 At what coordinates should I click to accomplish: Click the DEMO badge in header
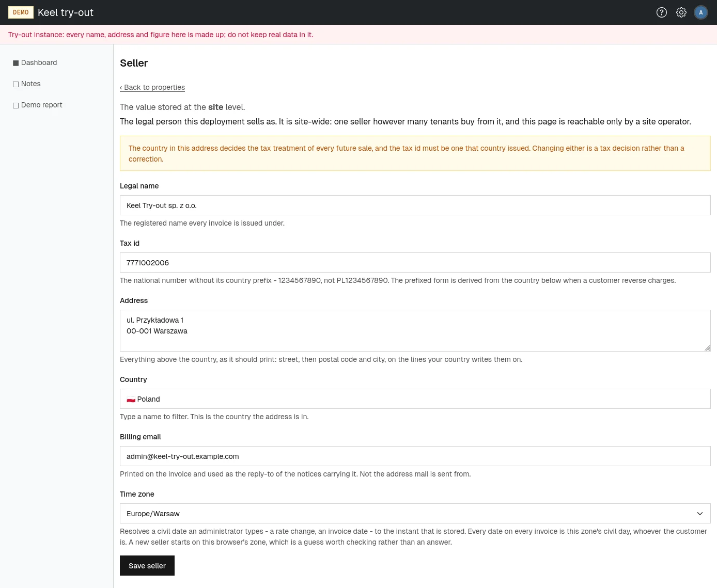pos(21,12)
